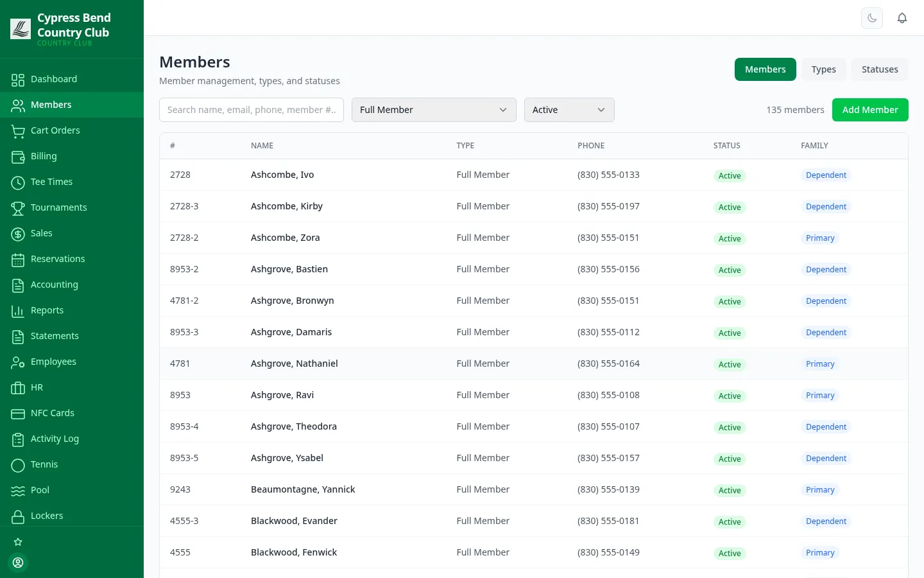924x578 pixels.
Task: Switch to the Types tab
Action: click(x=824, y=69)
